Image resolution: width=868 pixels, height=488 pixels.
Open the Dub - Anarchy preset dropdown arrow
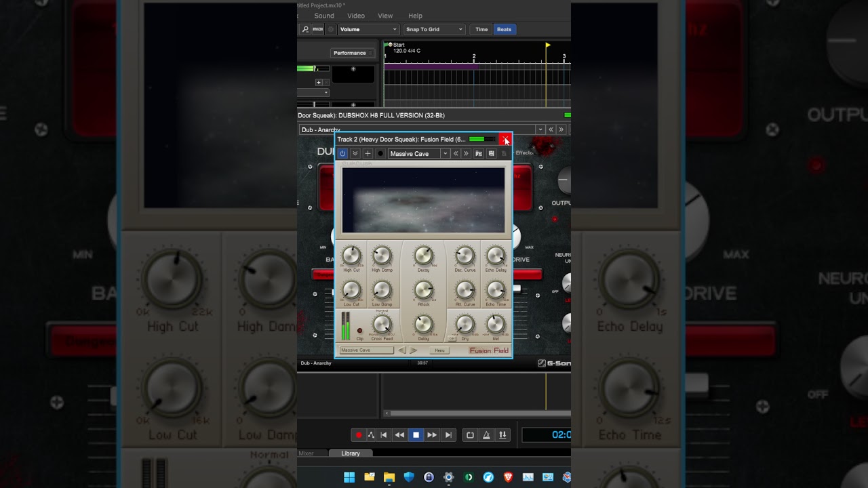click(x=540, y=129)
